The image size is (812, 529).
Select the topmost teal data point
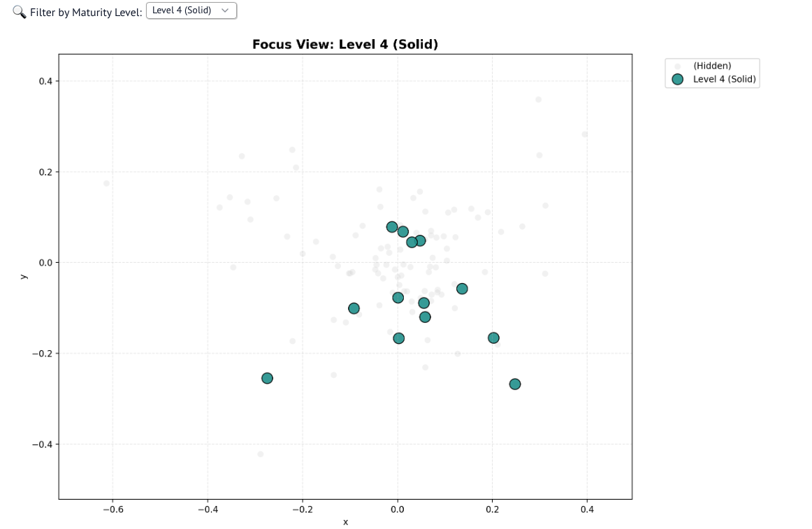click(x=392, y=227)
